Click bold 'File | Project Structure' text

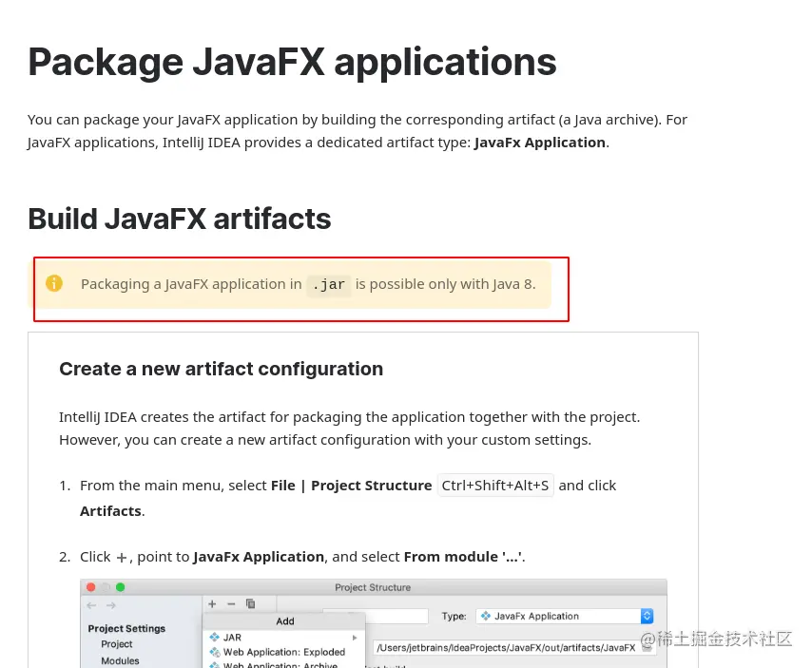click(351, 486)
